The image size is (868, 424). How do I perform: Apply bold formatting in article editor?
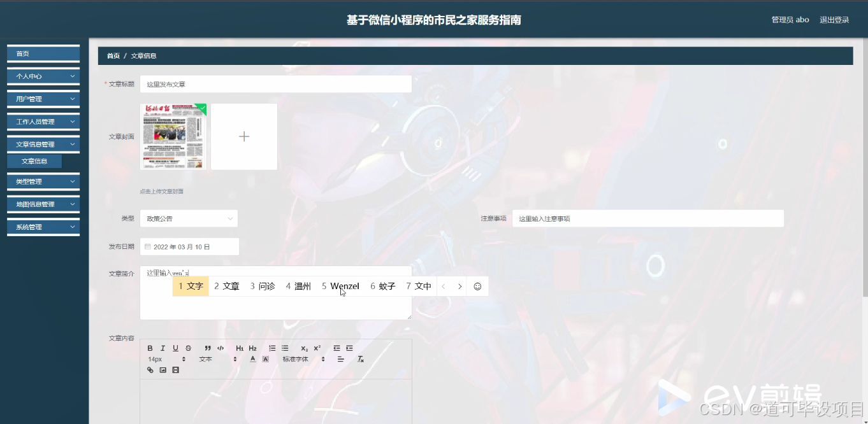[150, 348]
